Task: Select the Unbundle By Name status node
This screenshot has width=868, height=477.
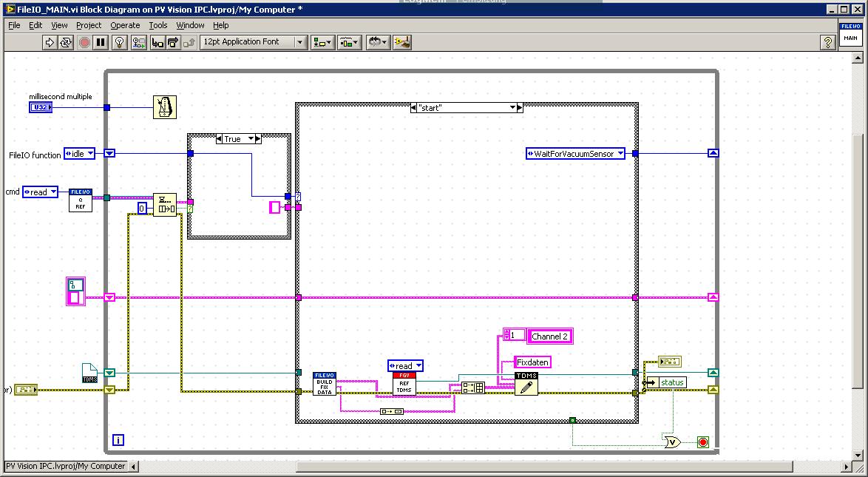Action: click(x=666, y=382)
